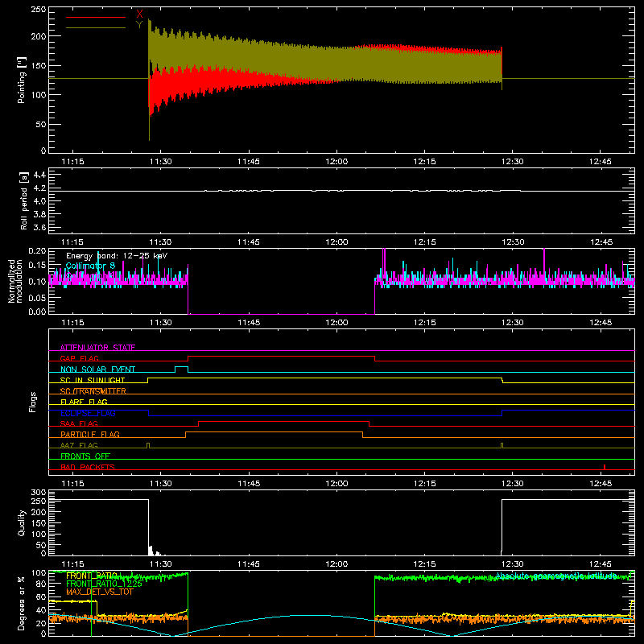Click the 250 tick label on Pointing axis
The height and width of the screenshot is (644, 644).
click(38, 10)
